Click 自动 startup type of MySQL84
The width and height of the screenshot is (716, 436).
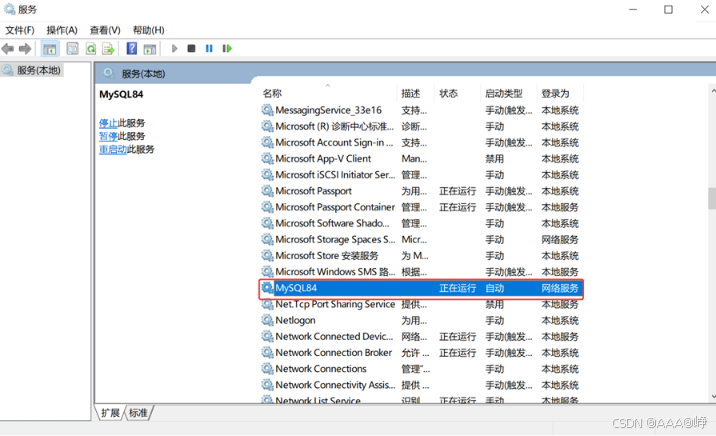[495, 288]
